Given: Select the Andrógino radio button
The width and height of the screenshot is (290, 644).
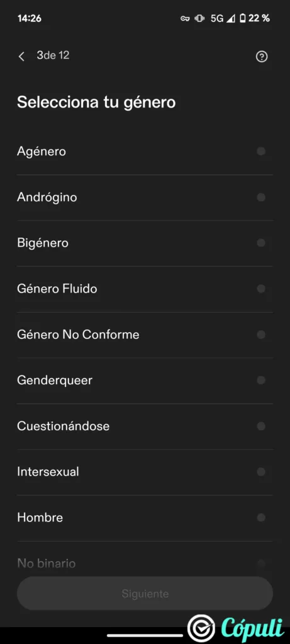Looking at the screenshot, I should 261,197.
